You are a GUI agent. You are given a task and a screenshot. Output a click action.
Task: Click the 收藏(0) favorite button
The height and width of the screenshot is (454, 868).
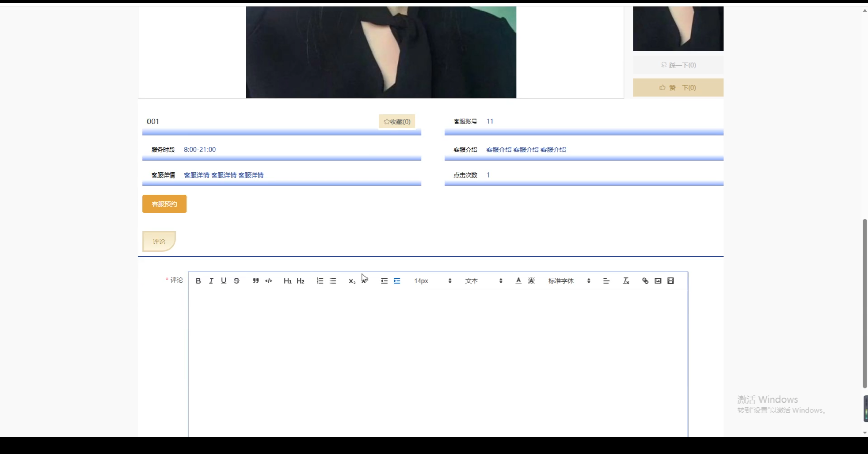pyautogui.click(x=397, y=121)
